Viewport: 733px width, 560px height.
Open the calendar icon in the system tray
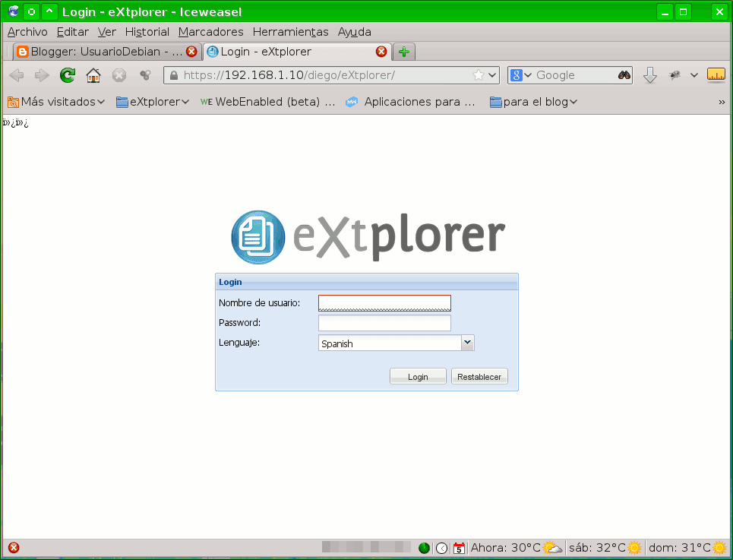point(459,547)
